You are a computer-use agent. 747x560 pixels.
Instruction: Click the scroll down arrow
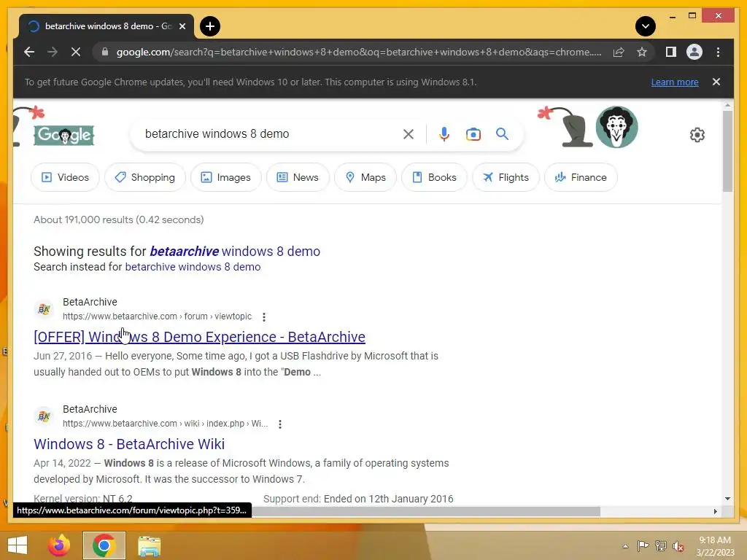[727, 499]
